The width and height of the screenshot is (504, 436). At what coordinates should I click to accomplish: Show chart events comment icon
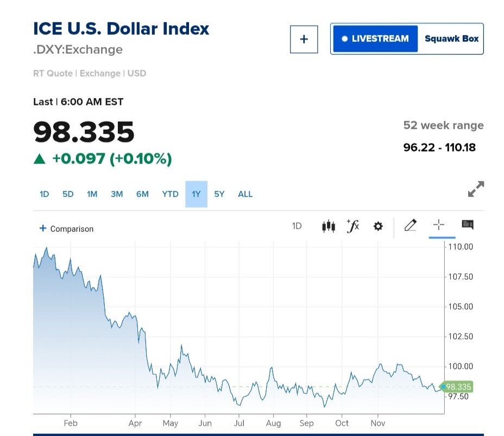(x=468, y=225)
